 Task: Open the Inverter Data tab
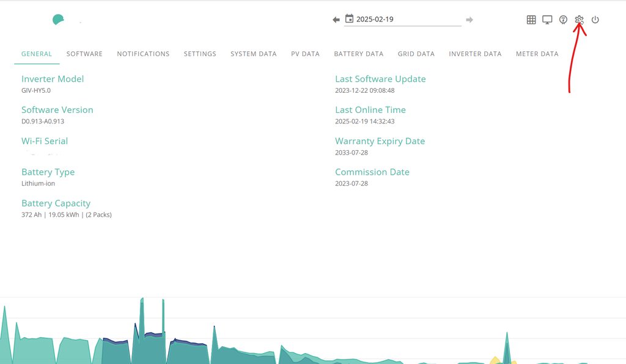475,54
